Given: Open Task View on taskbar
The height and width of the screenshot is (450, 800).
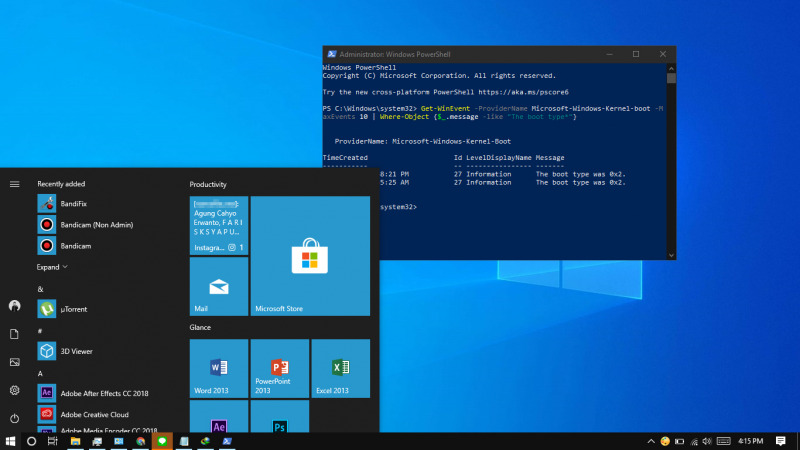Looking at the screenshot, I should pyautogui.click(x=53, y=441).
